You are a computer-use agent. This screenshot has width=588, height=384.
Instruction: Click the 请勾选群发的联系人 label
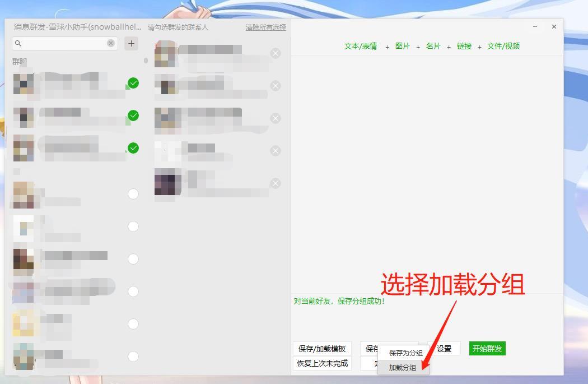178,27
